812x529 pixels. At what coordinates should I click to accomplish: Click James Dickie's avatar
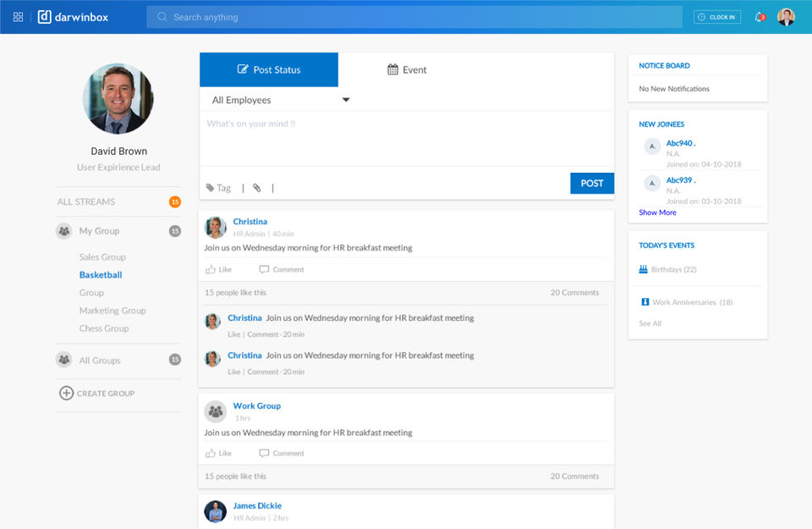tap(216, 511)
